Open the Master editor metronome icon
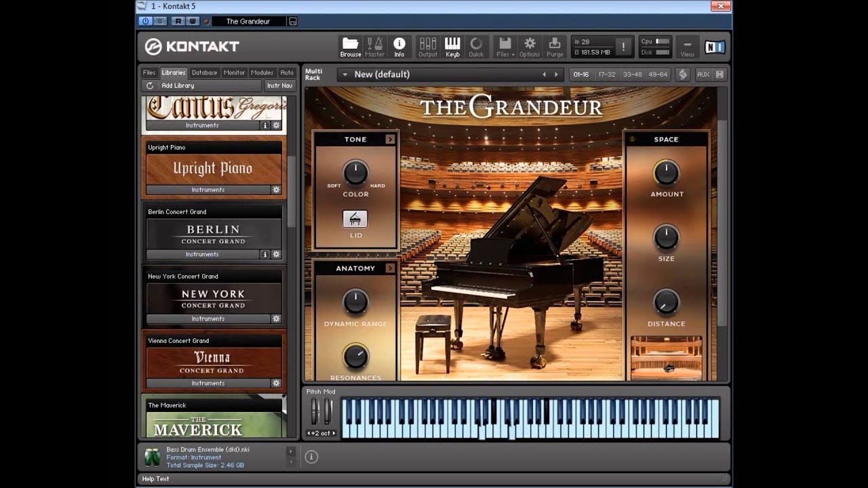868x488 pixels. pyautogui.click(x=374, y=47)
